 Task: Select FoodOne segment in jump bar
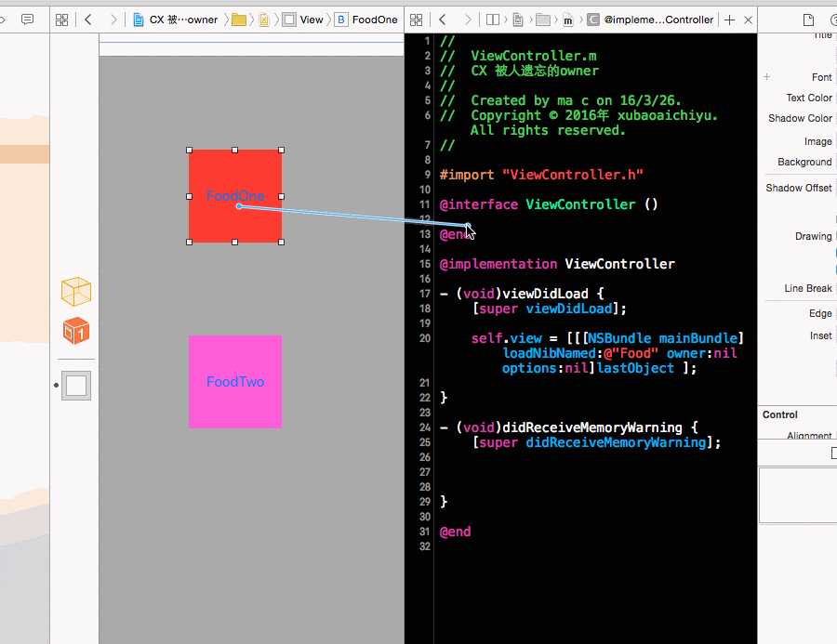click(366, 20)
